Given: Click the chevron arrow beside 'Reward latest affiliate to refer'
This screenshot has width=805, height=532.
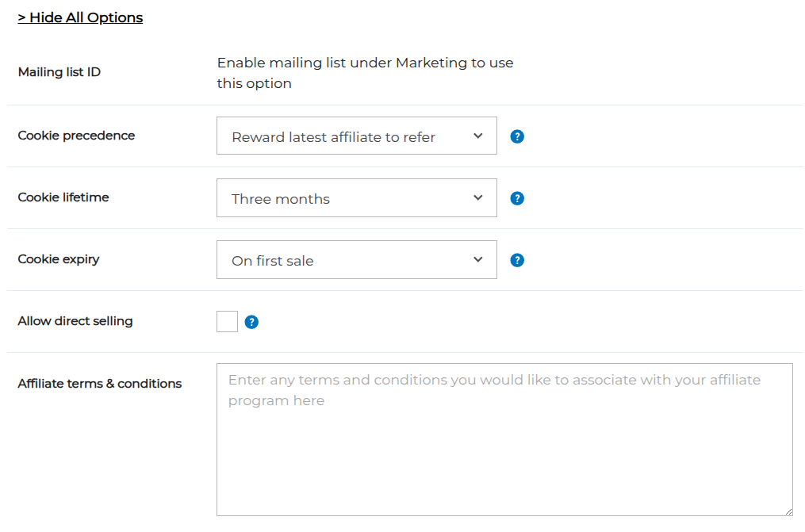Looking at the screenshot, I should pos(478,136).
